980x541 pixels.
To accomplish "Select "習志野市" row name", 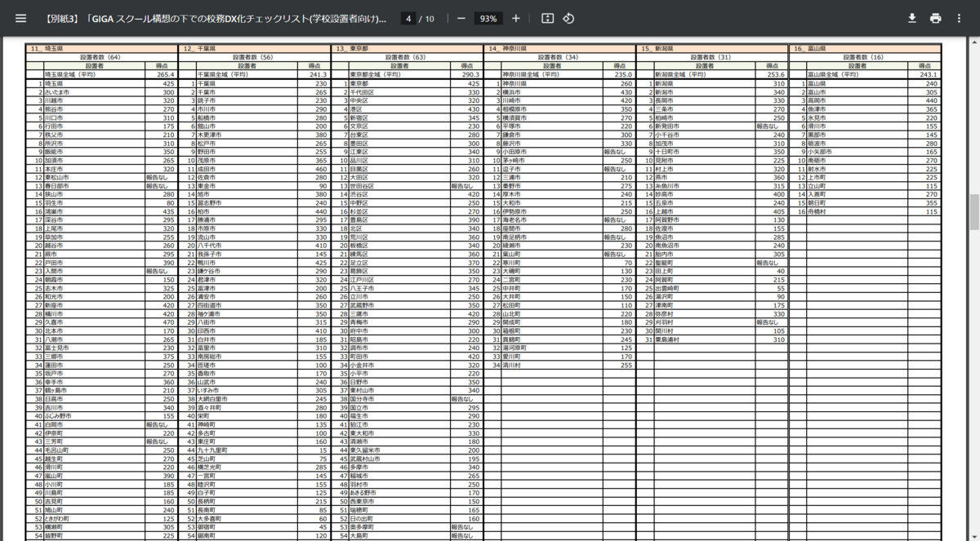I will pyautogui.click(x=208, y=203).
